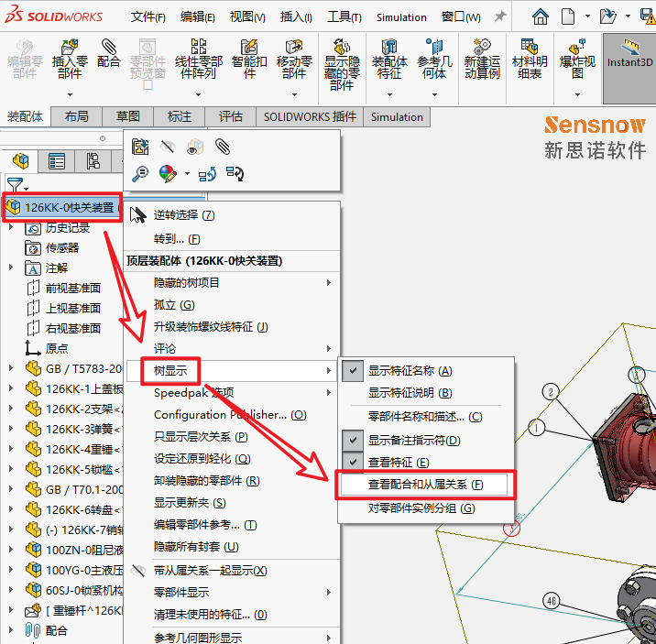Click the 插入零部件 (Insert Component) icon
656x644 pixels.
(70, 60)
